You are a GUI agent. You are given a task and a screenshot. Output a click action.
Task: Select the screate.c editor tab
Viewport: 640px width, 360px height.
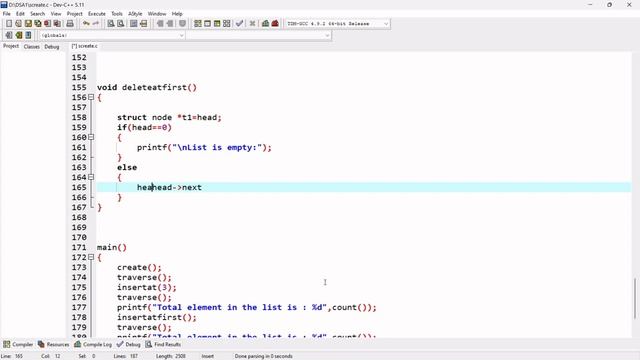85,46
